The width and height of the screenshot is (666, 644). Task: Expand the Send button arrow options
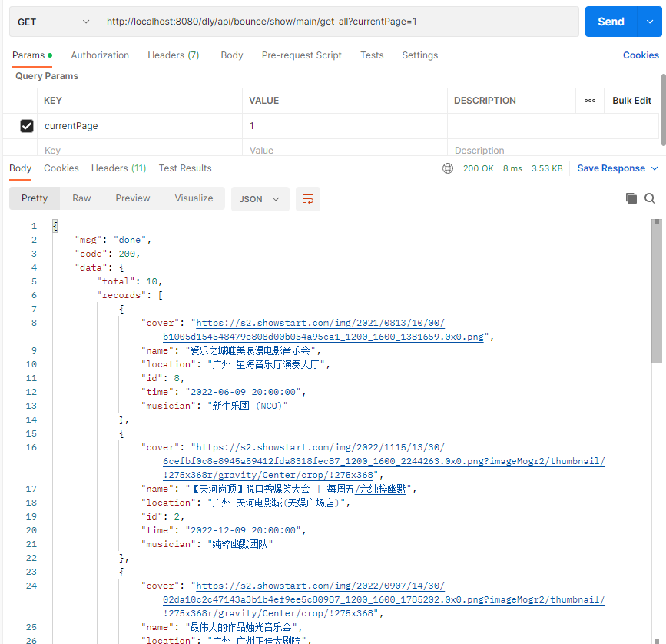(649, 22)
